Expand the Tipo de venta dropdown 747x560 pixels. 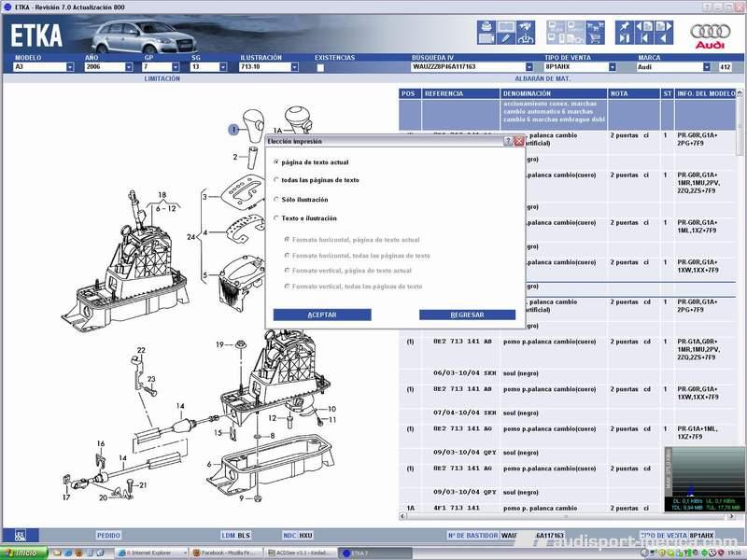[613, 67]
